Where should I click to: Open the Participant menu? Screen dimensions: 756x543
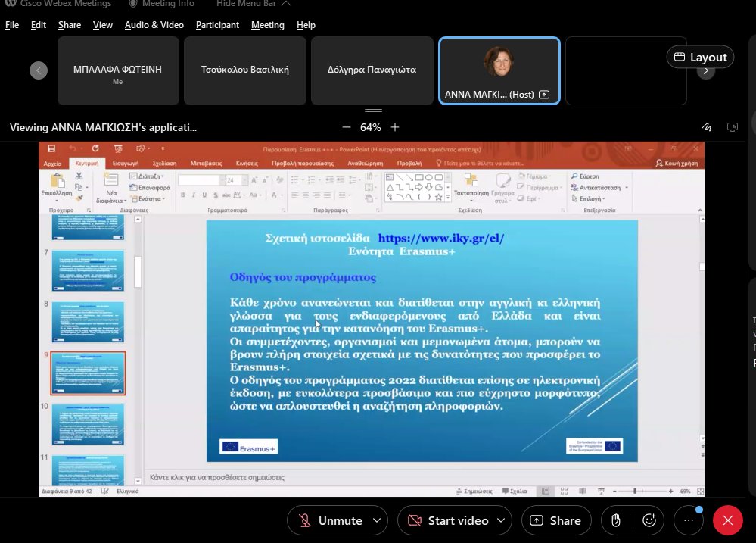click(217, 25)
